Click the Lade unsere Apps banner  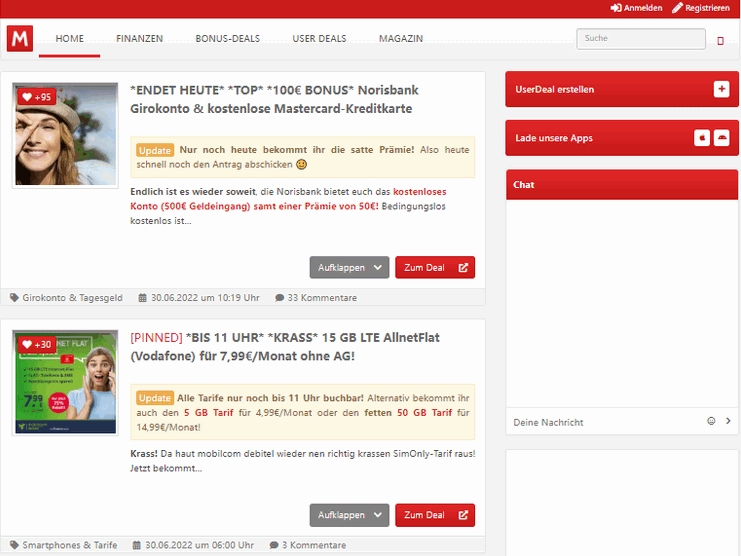[621, 138]
